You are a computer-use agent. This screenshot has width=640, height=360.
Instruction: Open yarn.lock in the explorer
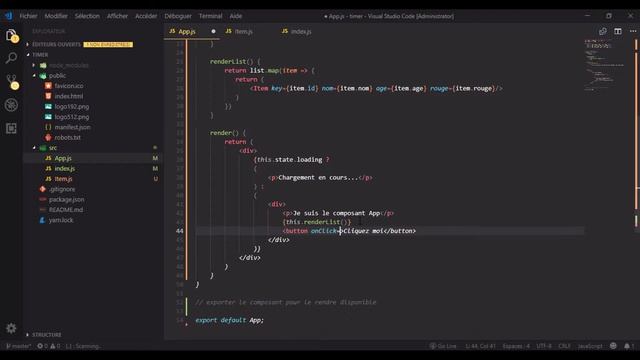coord(61,220)
